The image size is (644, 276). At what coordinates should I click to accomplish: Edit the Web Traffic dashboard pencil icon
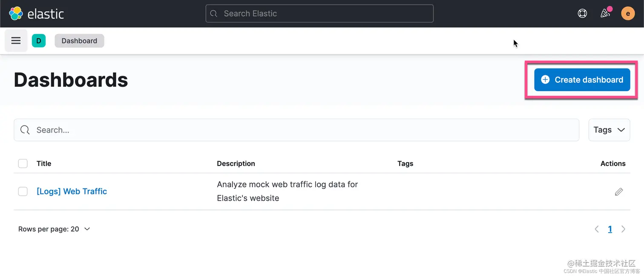pyautogui.click(x=619, y=192)
